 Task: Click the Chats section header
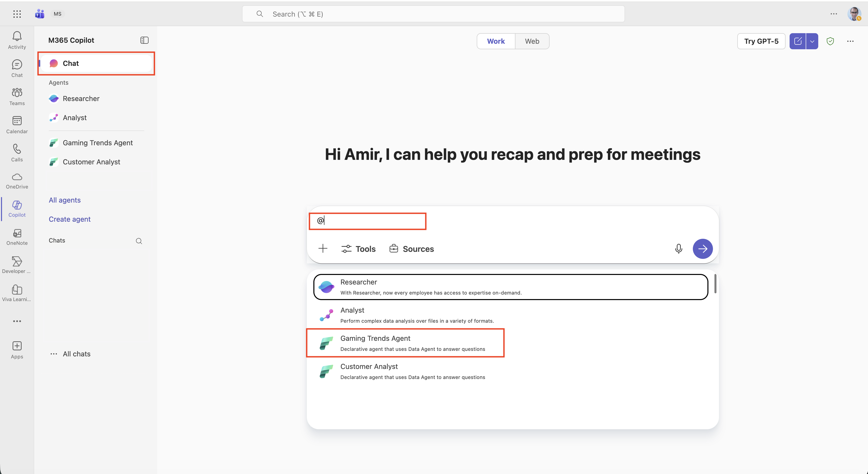(x=57, y=241)
